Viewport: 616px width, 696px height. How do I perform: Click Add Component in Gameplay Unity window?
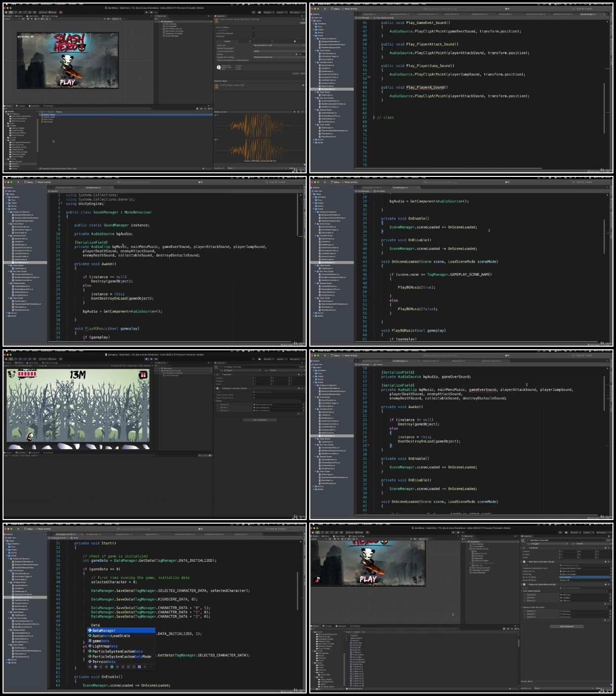(x=260, y=420)
